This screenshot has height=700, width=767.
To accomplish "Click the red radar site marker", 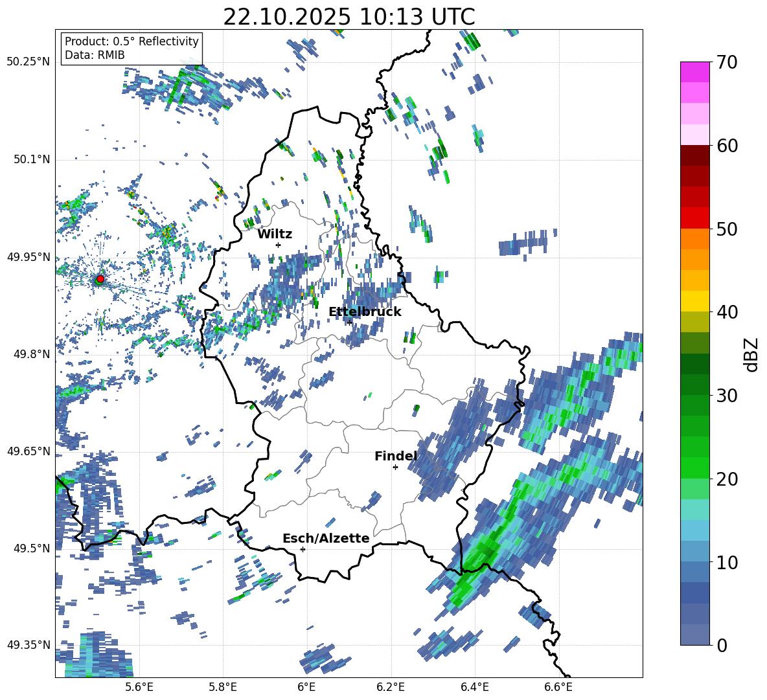I will coord(100,278).
